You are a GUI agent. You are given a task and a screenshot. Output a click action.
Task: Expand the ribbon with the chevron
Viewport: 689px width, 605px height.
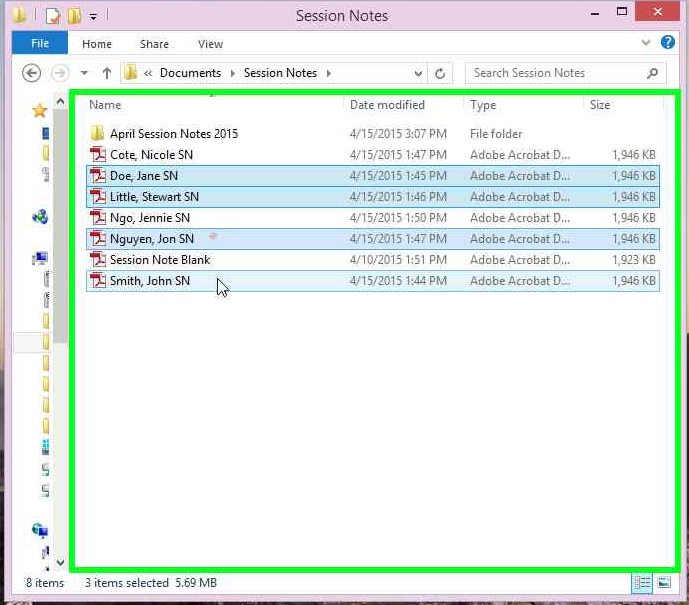tap(646, 43)
